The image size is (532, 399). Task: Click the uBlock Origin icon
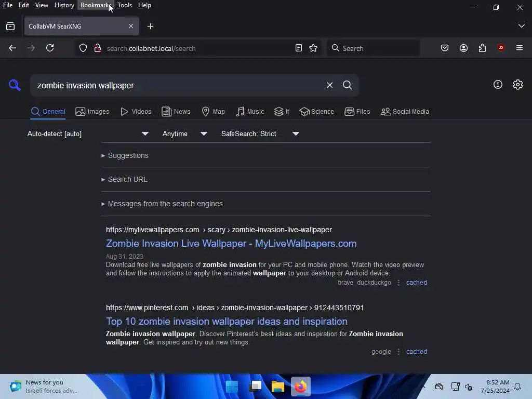coord(501,48)
